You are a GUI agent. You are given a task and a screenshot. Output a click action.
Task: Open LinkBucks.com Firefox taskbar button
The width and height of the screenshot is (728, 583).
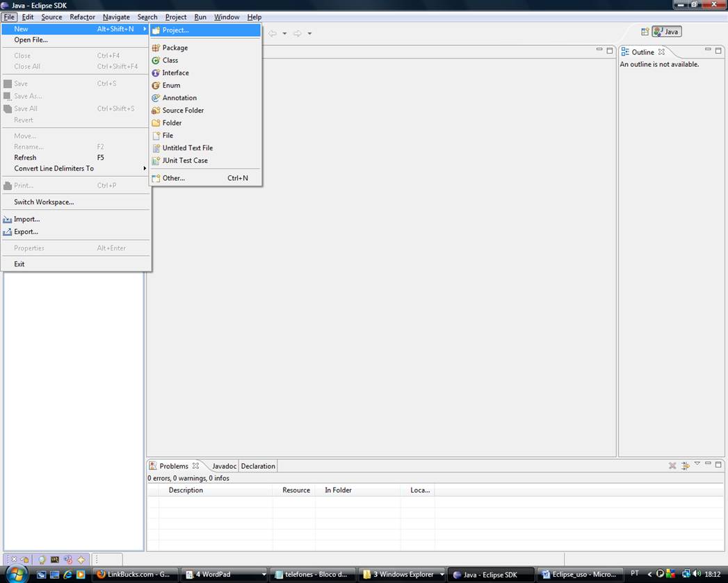point(135,574)
